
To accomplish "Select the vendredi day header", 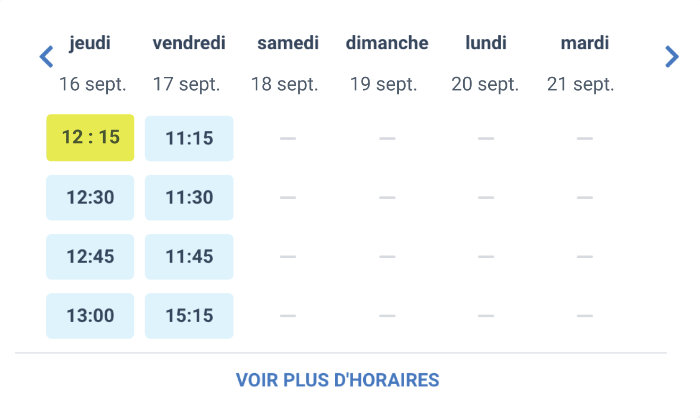I will pos(189,43).
